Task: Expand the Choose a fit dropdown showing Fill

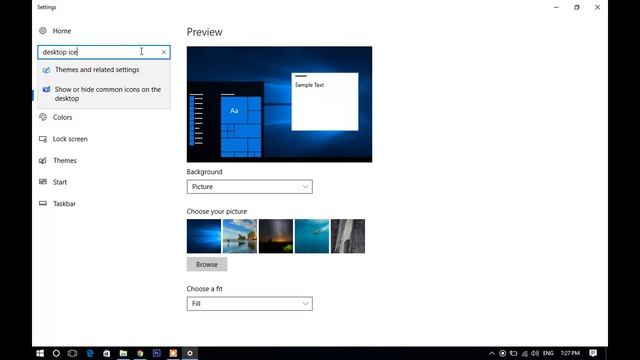Action: tap(250, 304)
